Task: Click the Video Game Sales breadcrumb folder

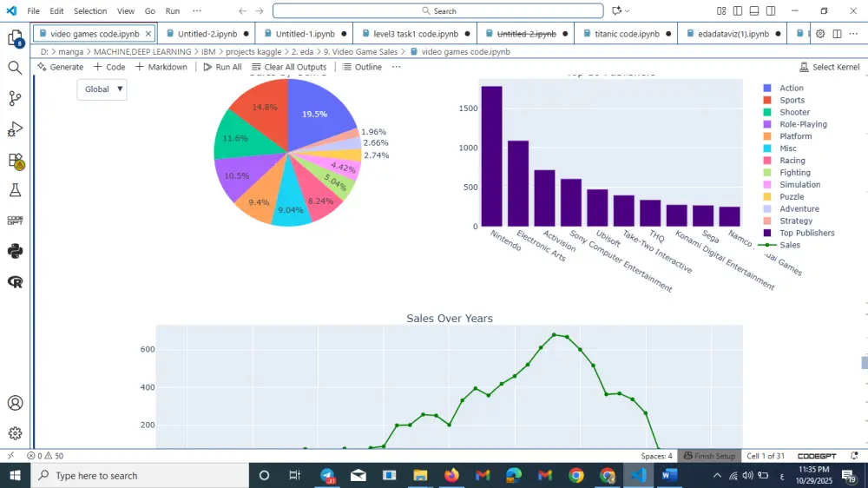Action: [360, 51]
